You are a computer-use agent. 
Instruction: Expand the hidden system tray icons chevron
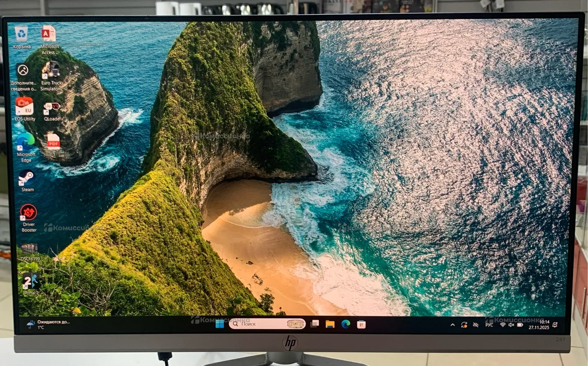point(452,325)
